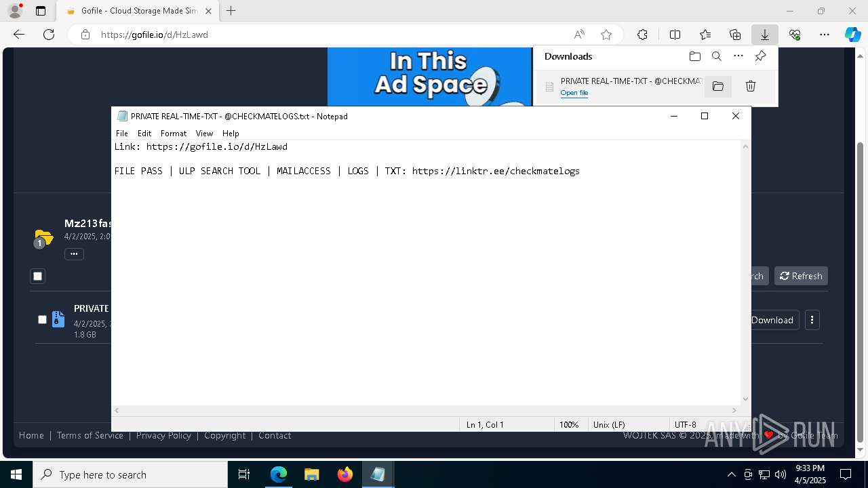The height and width of the screenshot is (488, 868).
Task: Pin the Downloads panel
Action: pyautogui.click(x=760, y=56)
